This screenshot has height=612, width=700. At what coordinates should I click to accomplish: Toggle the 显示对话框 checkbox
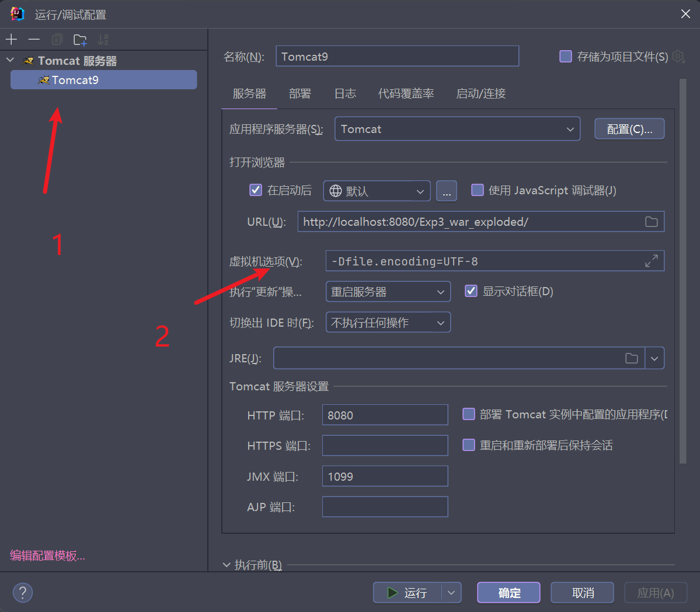pos(471,291)
